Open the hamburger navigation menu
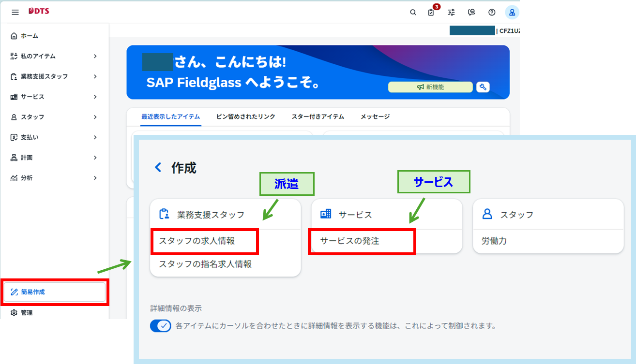The width and height of the screenshot is (636, 364). click(15, 12)
